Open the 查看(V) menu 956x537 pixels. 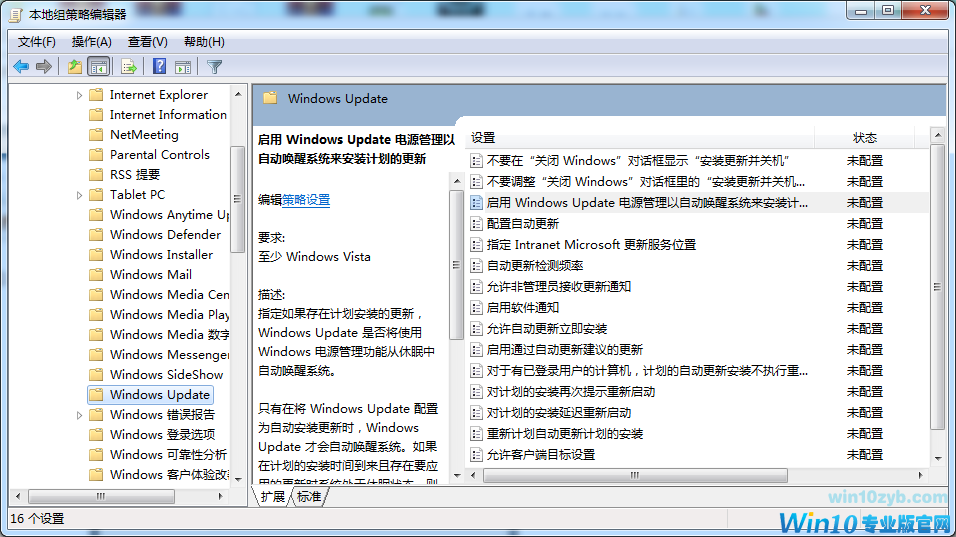(x=148, y=42)
